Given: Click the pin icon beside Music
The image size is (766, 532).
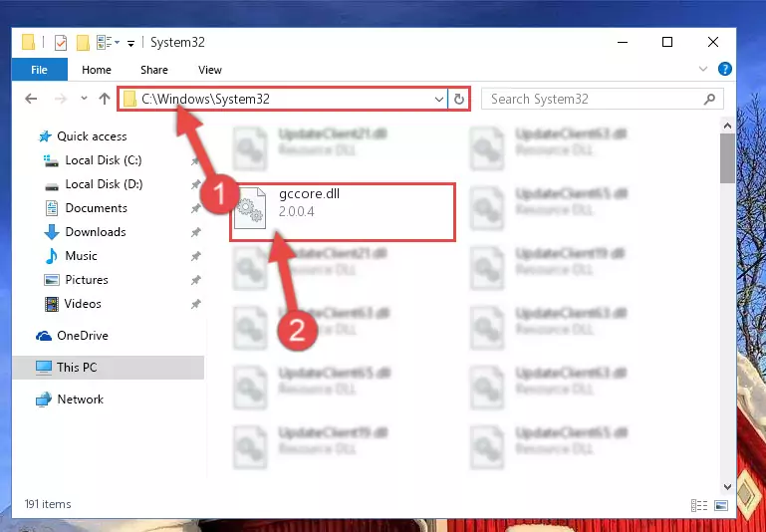Looking at the screenshot, I should (196, 256).
